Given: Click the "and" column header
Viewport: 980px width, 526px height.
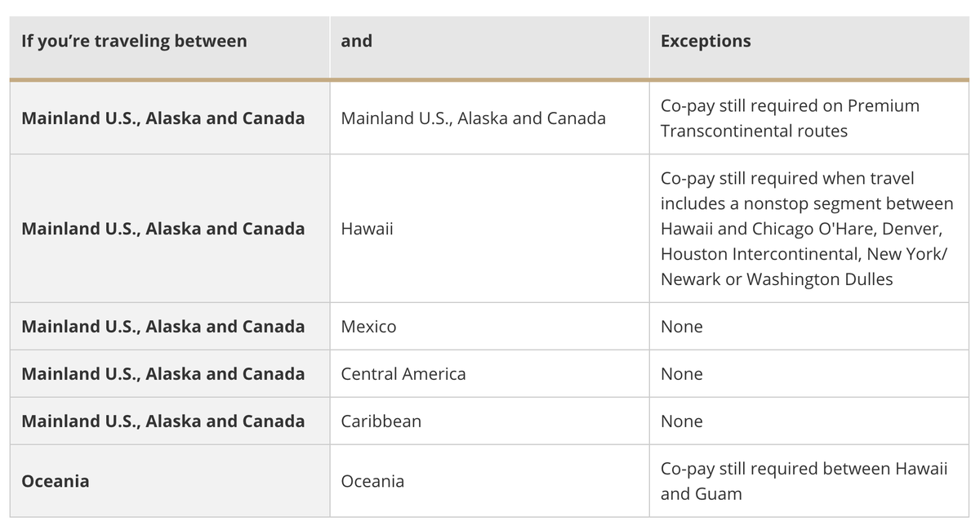Looking at the screenshot, I should pyautogui.click(x=356, y=41).
